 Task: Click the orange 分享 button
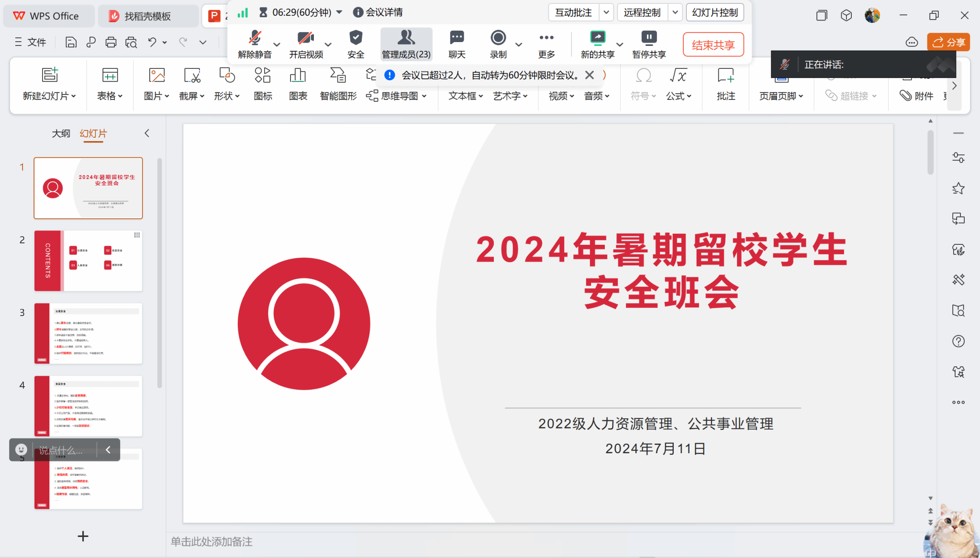click(948, 43)
